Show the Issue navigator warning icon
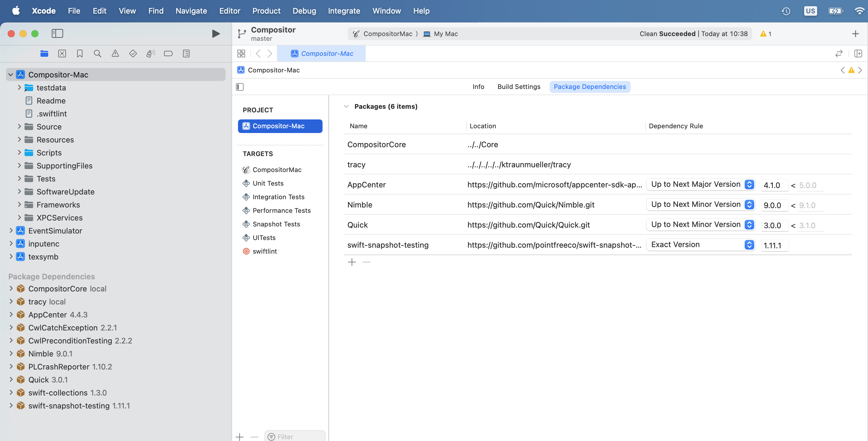The image size is (868, 441). pyautogui.click(x=115, y=53)
